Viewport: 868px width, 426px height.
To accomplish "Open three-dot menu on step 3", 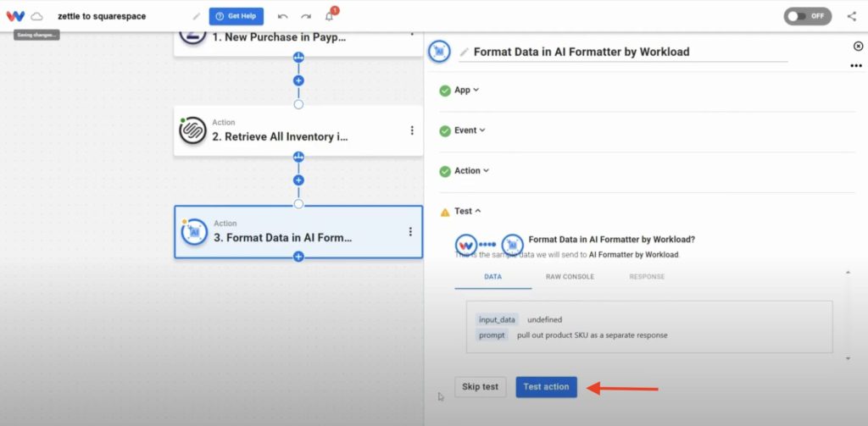I will coord(410,232).
